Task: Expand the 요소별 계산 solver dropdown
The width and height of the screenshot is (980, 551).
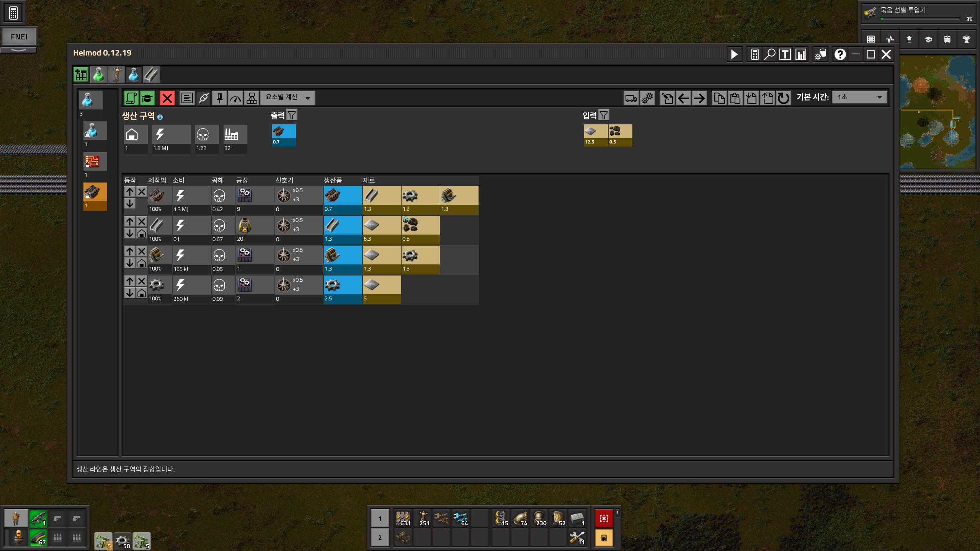Action: point(288,98)
